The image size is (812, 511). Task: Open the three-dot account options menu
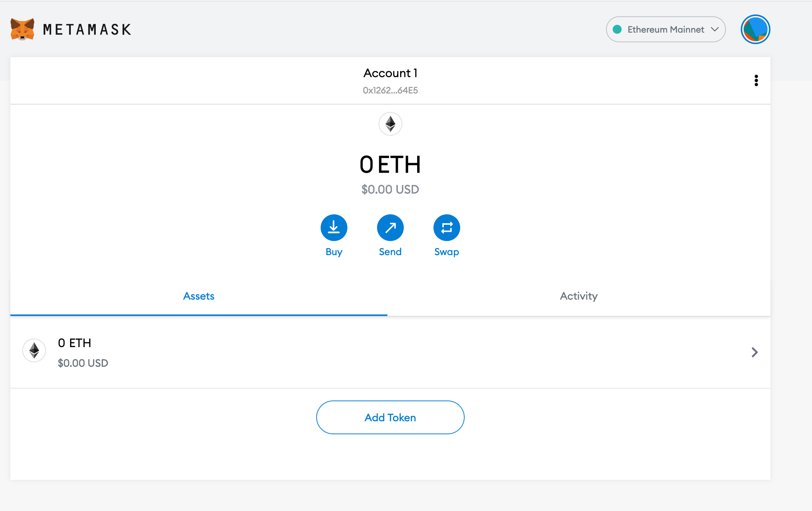(x=756, y=80)
